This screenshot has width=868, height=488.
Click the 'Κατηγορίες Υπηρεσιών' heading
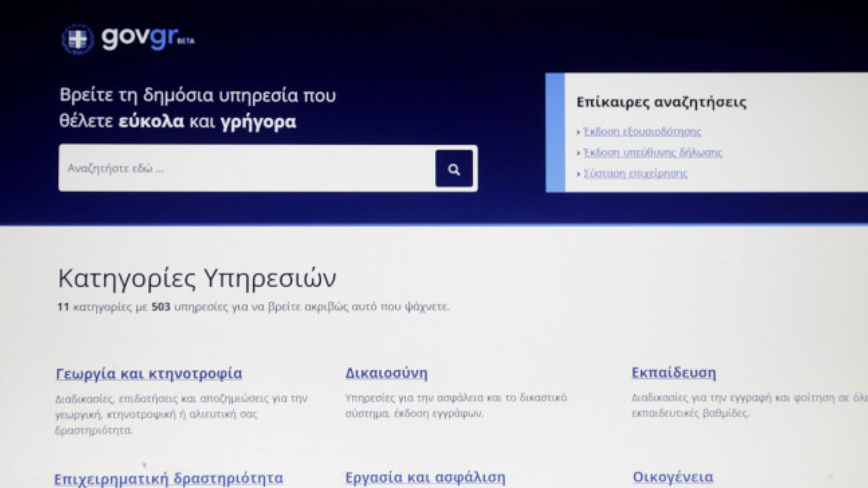pos(197,278)
